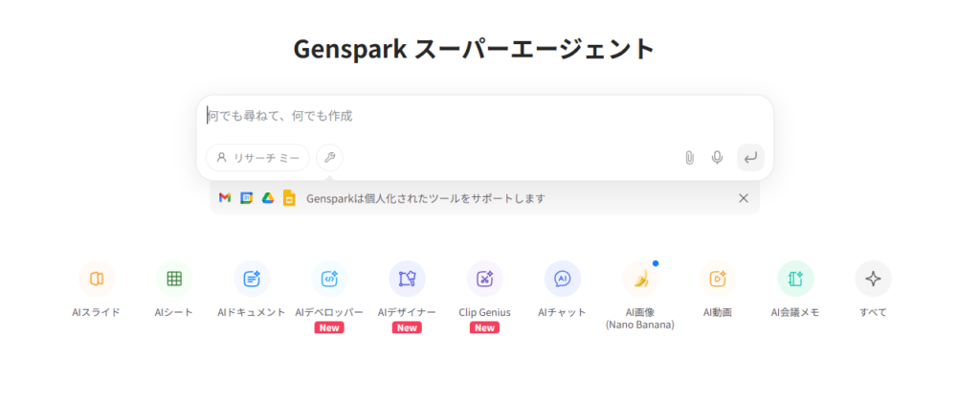Start AIチャット from its icon
This screenshot has width=980, height=405.
coord(562,279)
